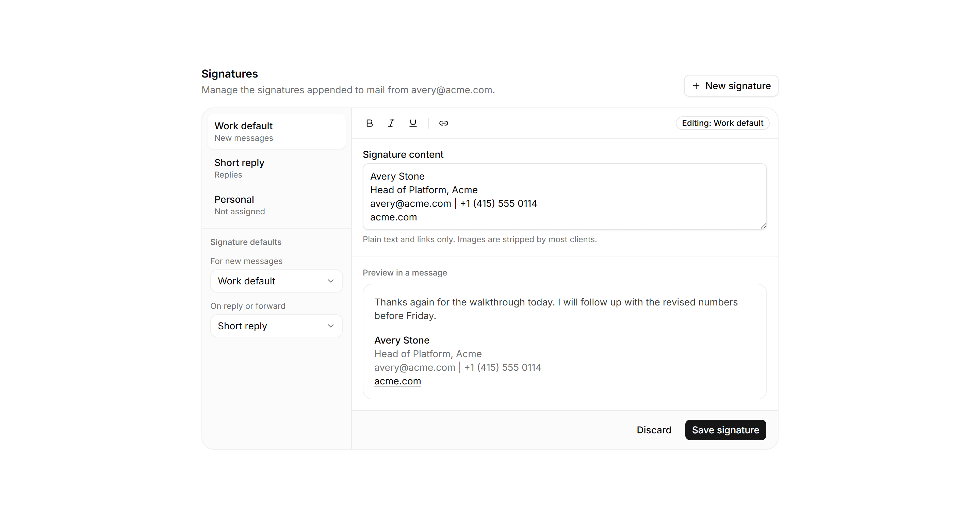980x515 pixels.
Task: Click the 'For new messages' label
Action: [246, 261]
